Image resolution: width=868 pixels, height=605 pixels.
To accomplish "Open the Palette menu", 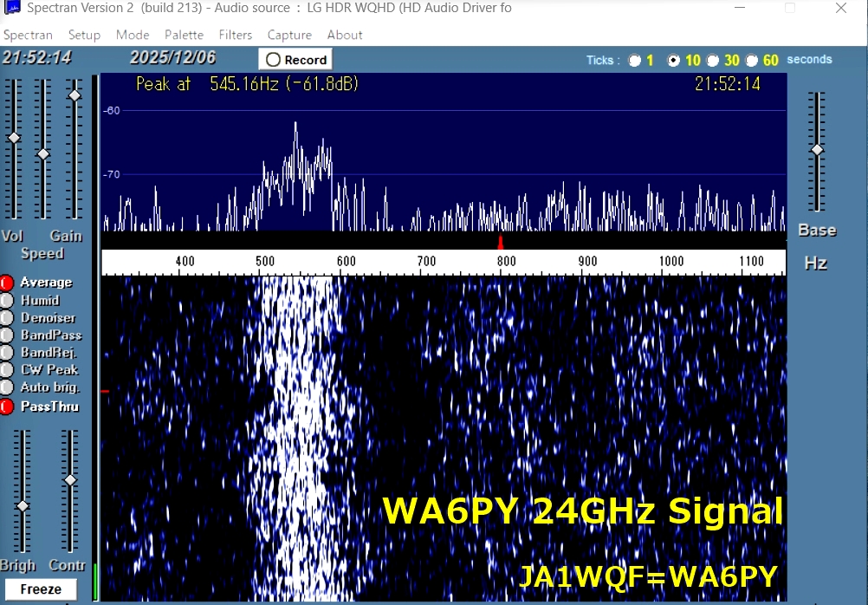I will pyautogui.click(x=184, y=35).
